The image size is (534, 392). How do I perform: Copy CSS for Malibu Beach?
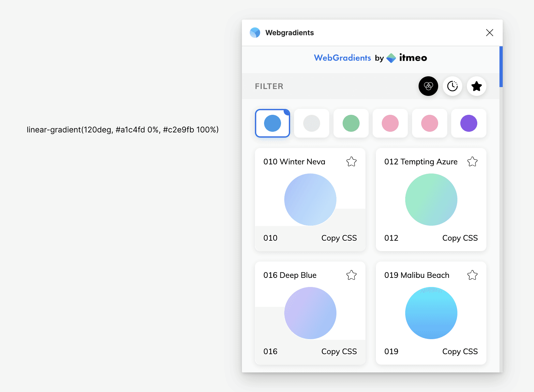[x=460, y=351]
